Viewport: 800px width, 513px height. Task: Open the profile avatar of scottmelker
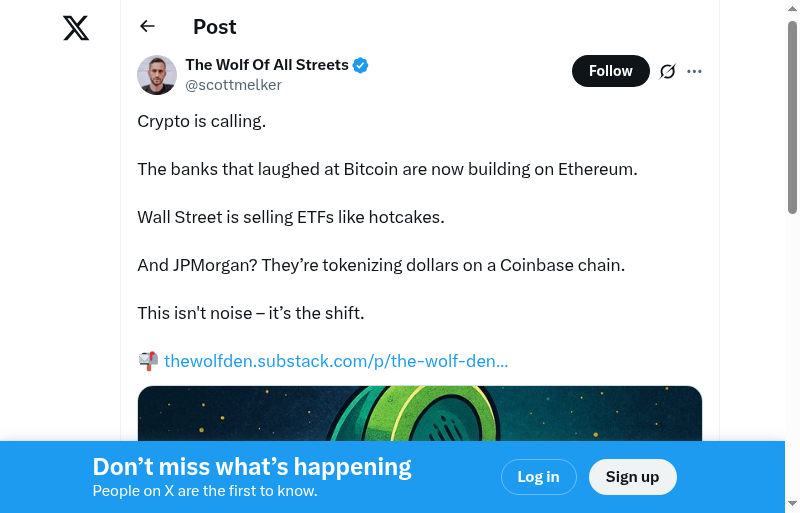point(157,75)
